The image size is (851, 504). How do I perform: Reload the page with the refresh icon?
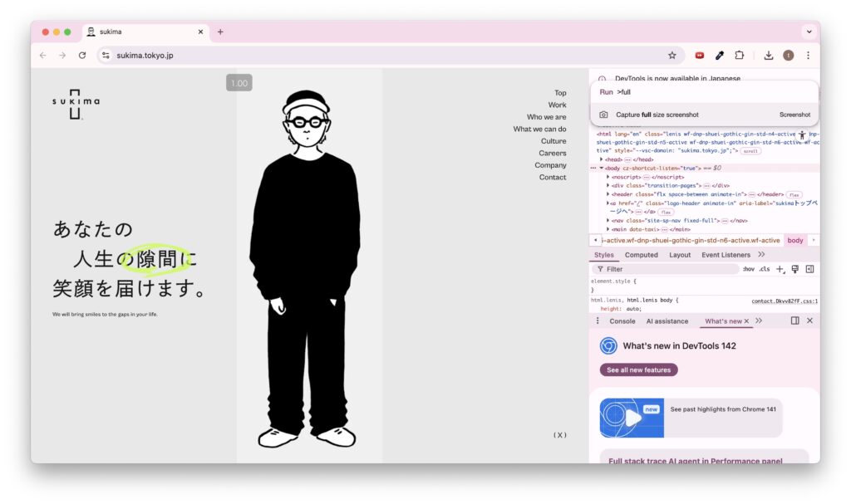(82, 56)
